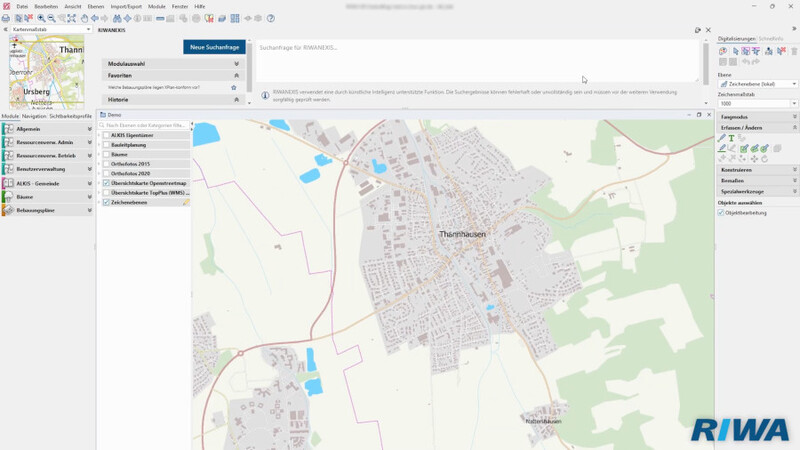Select the Benutzerverwaltung module

(x=48, y=169)
